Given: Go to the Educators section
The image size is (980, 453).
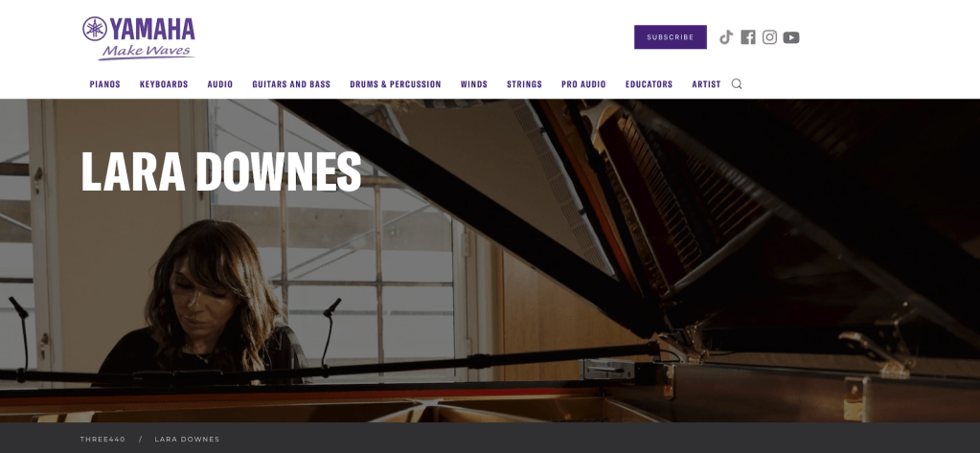Looking at the screenshot, I should [x=649, y=84].
